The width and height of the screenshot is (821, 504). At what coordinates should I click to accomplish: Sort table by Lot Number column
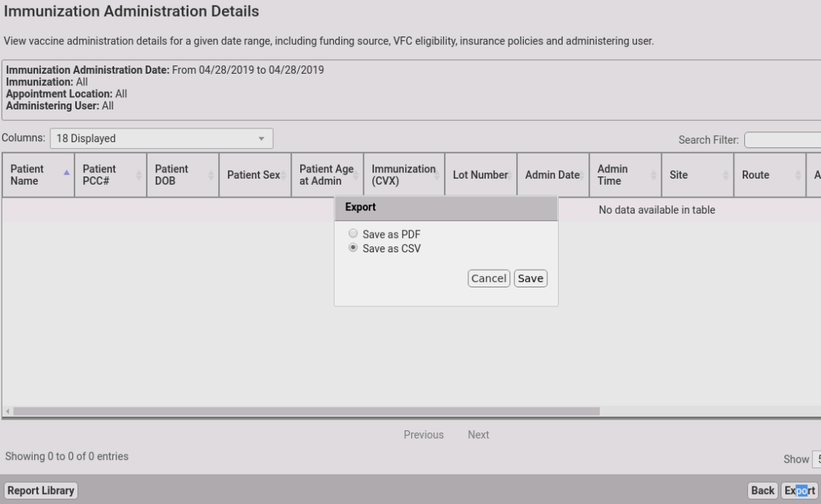point(480,175)
